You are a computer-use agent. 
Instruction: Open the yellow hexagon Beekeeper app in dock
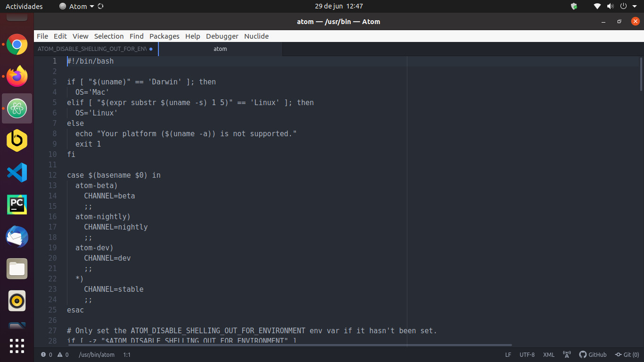pos(17,140)
